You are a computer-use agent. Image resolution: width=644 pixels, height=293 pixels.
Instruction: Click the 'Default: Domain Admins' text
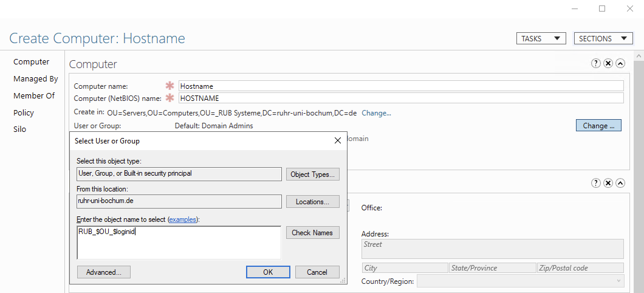coord(214,126)
